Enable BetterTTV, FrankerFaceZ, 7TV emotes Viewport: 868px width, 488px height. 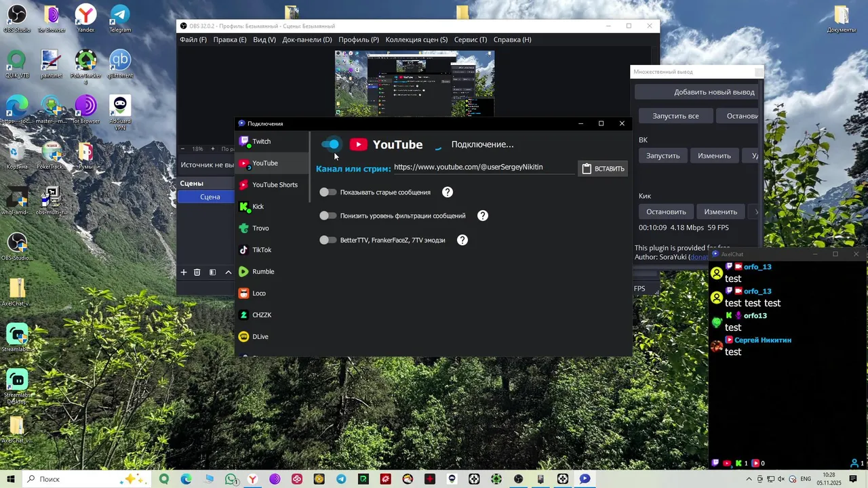(x=328, y=240)
